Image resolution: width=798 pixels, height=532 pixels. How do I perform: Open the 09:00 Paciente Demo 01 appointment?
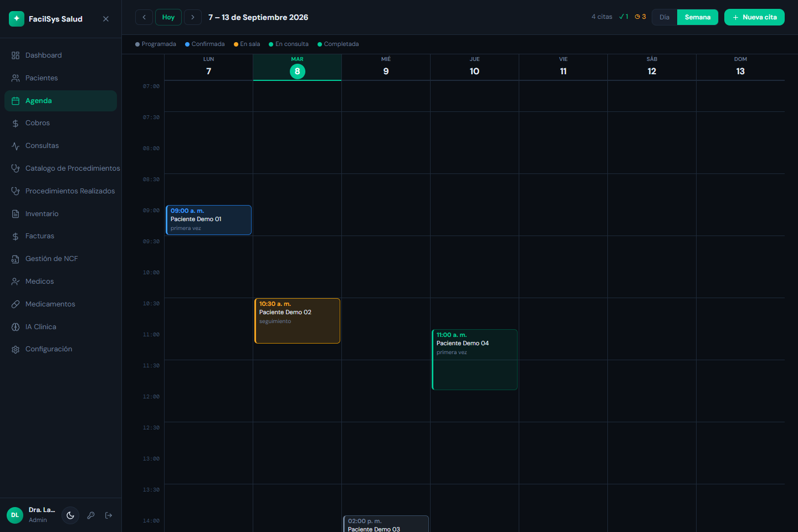tap(208, 220)
